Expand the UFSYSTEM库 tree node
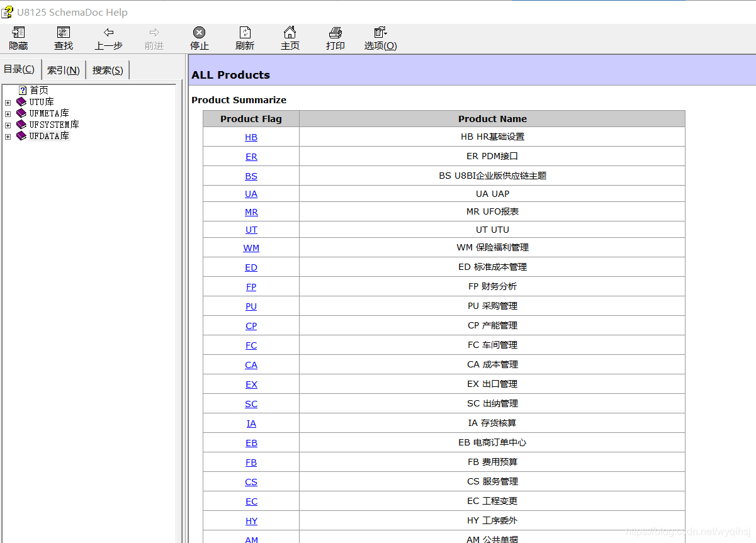Viewport: 756px width, 543px height. [x=8, y=125]
